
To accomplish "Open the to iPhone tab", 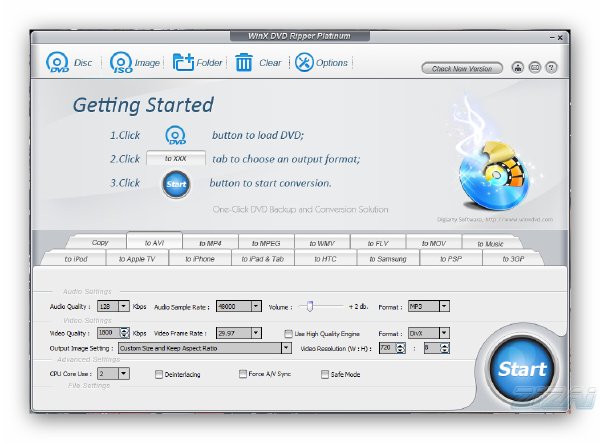I will [200, 259].
